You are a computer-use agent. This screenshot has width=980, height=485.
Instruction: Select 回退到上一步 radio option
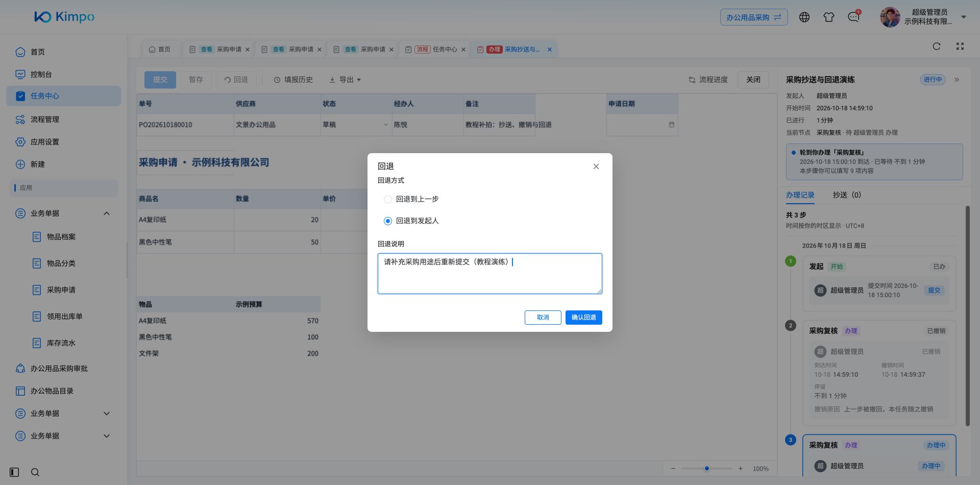(388, 199)
